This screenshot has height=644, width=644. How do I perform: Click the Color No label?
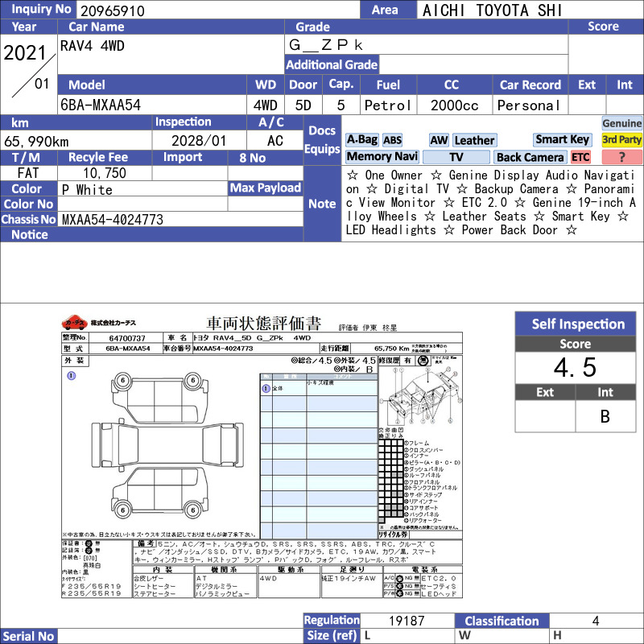(x=29, y=204)
